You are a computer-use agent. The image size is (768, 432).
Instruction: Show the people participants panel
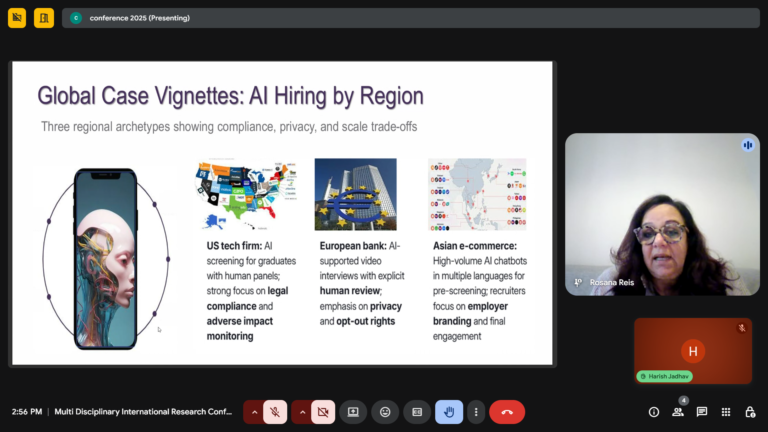[678, 411]
